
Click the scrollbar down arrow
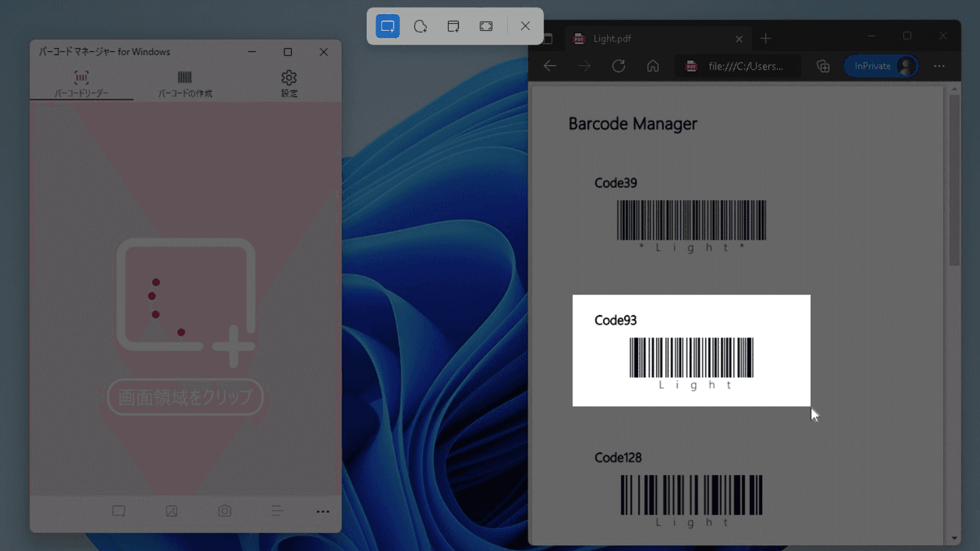pos(954,538)
